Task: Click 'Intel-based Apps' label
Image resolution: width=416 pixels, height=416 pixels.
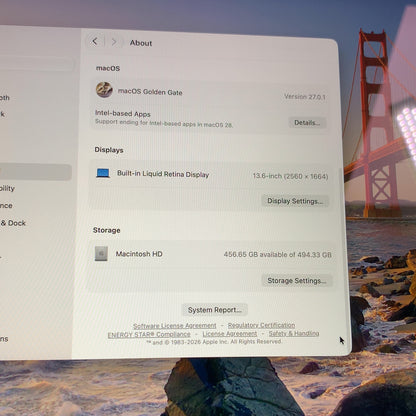Action: tap(123, 113)
